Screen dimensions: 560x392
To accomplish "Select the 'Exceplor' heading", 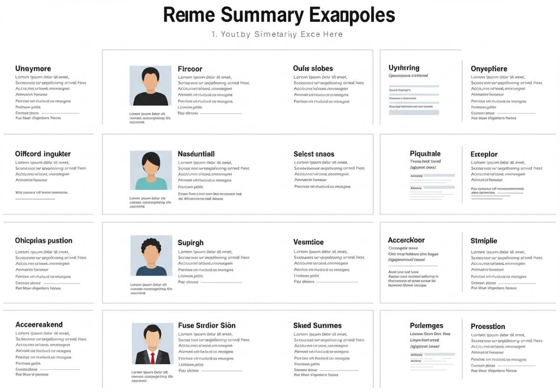I will click(x=484, y=154).
